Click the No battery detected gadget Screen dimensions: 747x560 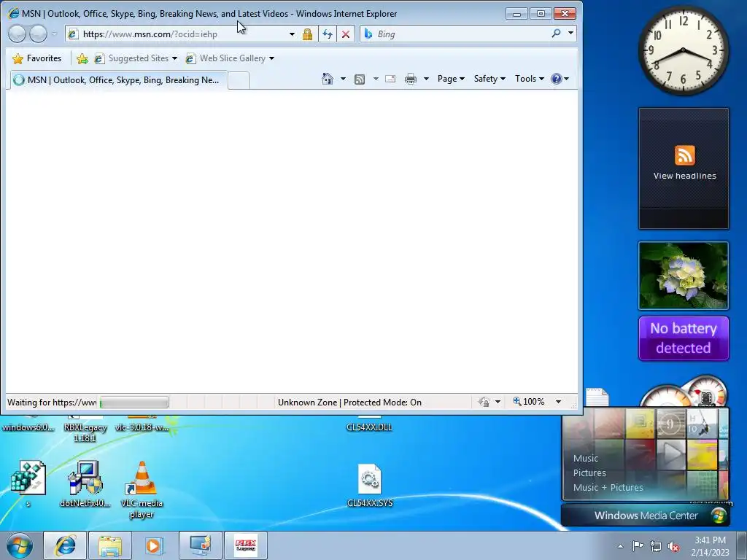pos(683,338)
